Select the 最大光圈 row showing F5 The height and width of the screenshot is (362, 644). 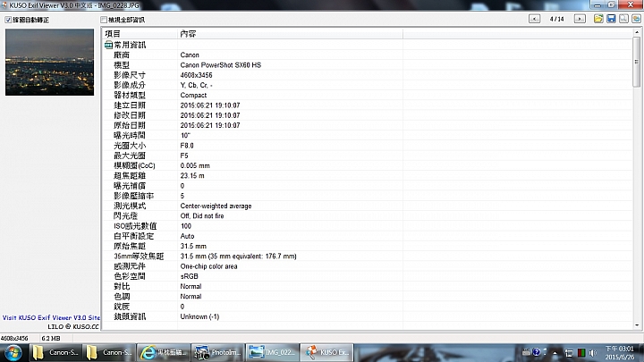(368, 156)
